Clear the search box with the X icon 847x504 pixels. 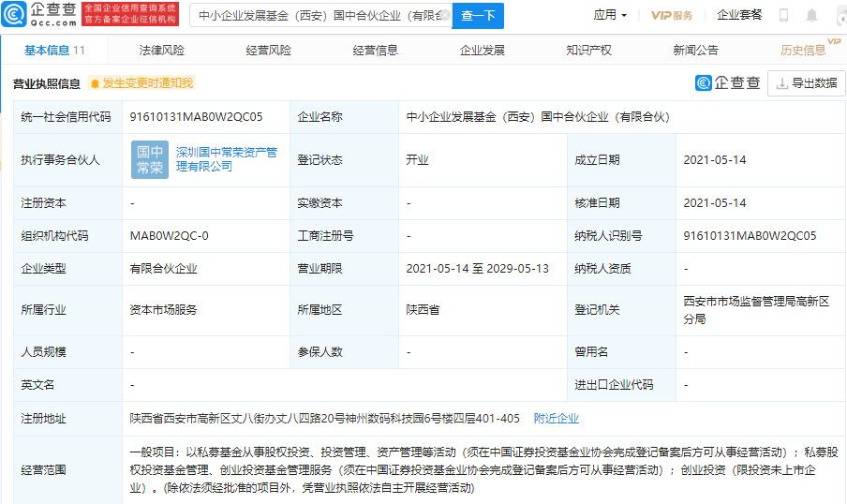pos(445,15)
